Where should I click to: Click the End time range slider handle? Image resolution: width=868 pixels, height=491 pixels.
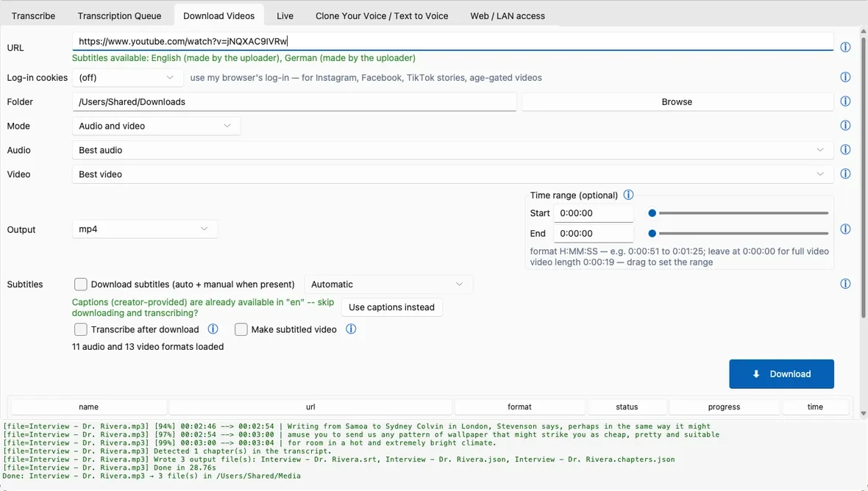(652, 233)
